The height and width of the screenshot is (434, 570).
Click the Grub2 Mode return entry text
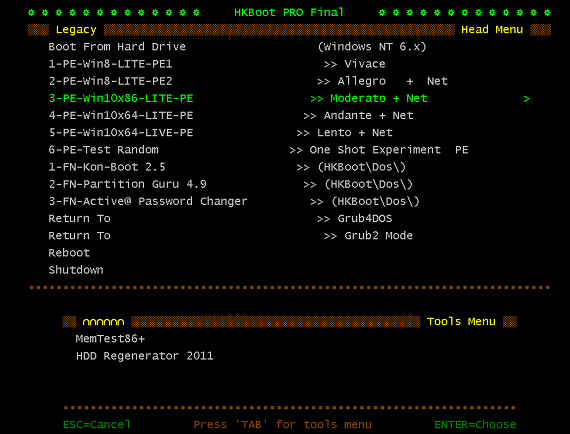pyautogui.click(x=378, y=236)
